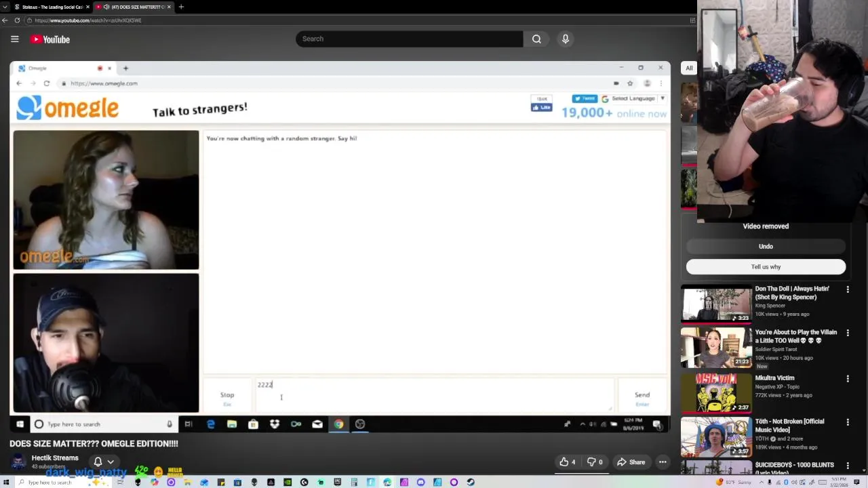The image size is (868, 488).
Task: Open the Don Tha Doll video thumbnail
Action: click(x=716, y=304)
